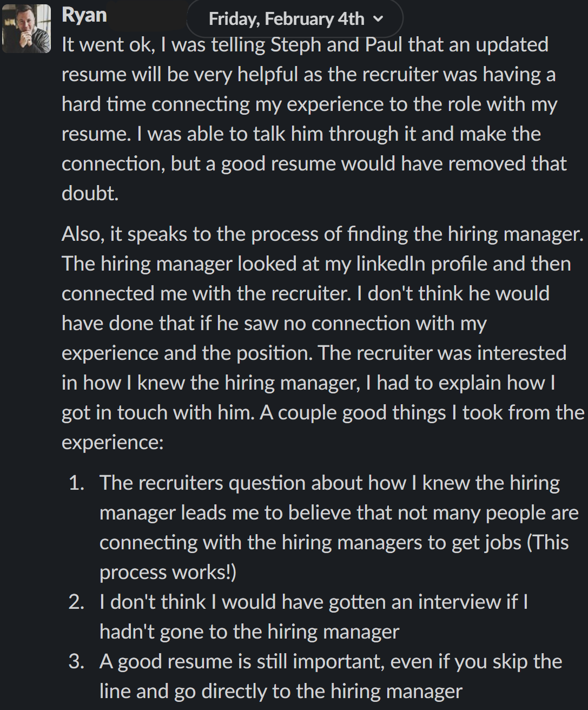Click the name "Steph" in the first paragraph
588x710 pixels.
295,44
